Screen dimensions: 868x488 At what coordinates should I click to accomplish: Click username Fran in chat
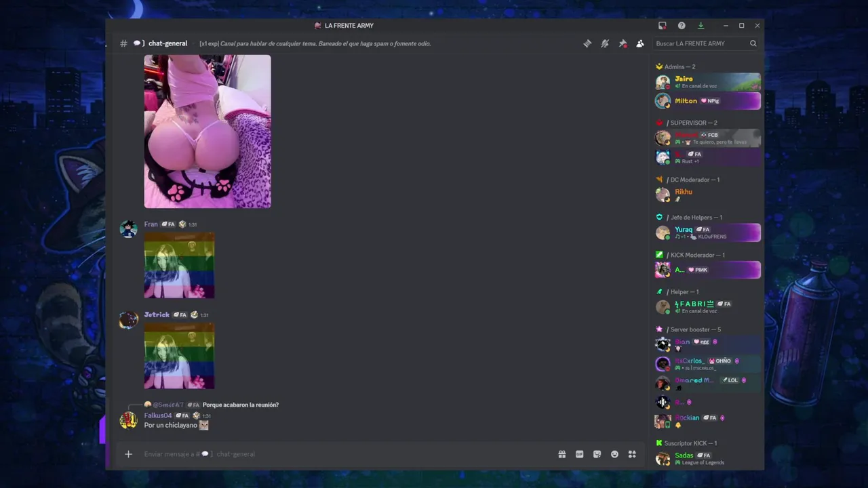click(x=151, y=224)
